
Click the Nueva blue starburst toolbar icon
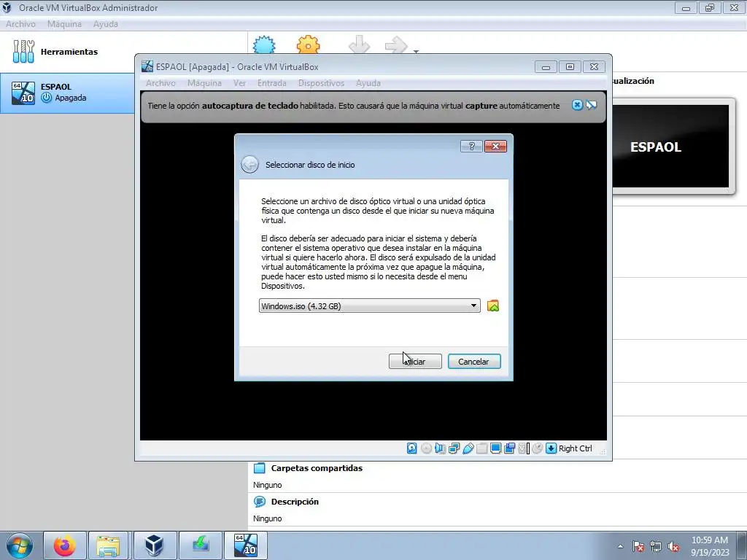(264, 45)
